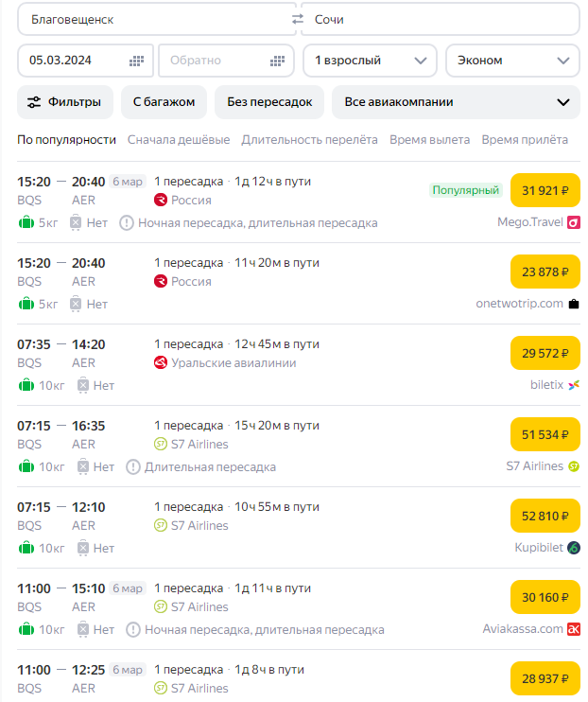Click the Aviakassa.com logo icon
Viewport: 588px width, 702px height.
tap(573, 629)
